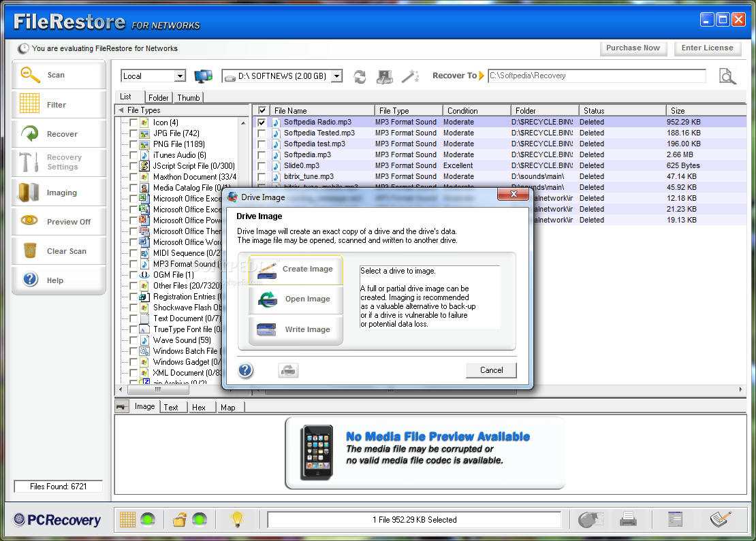The height and width of the screenshot is (541, 756).
Task: Check the Softpedia test.mp3 checkbox
Action: [x=262, y=144]
